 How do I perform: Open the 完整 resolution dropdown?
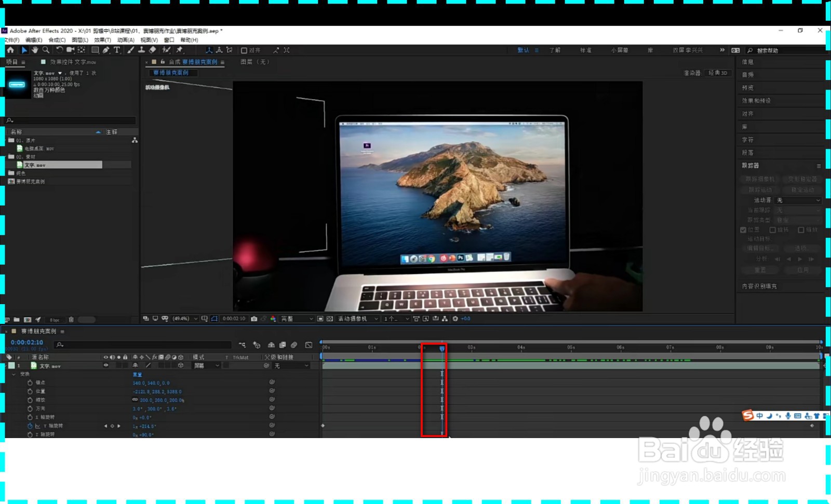coord(297,319)
